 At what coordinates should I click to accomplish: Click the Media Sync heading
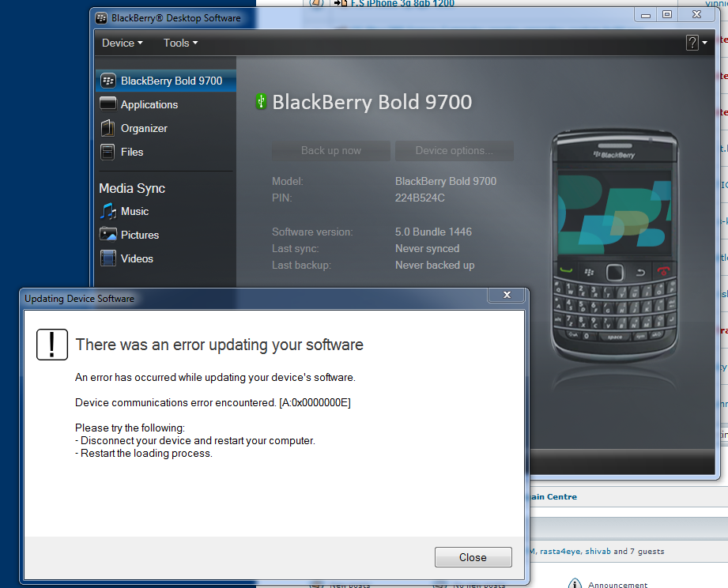point(132,188)
